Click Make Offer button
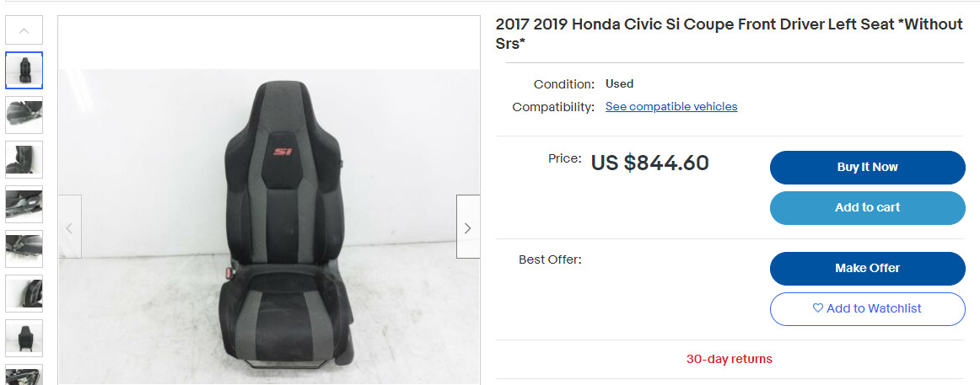 tap(868, 268)
